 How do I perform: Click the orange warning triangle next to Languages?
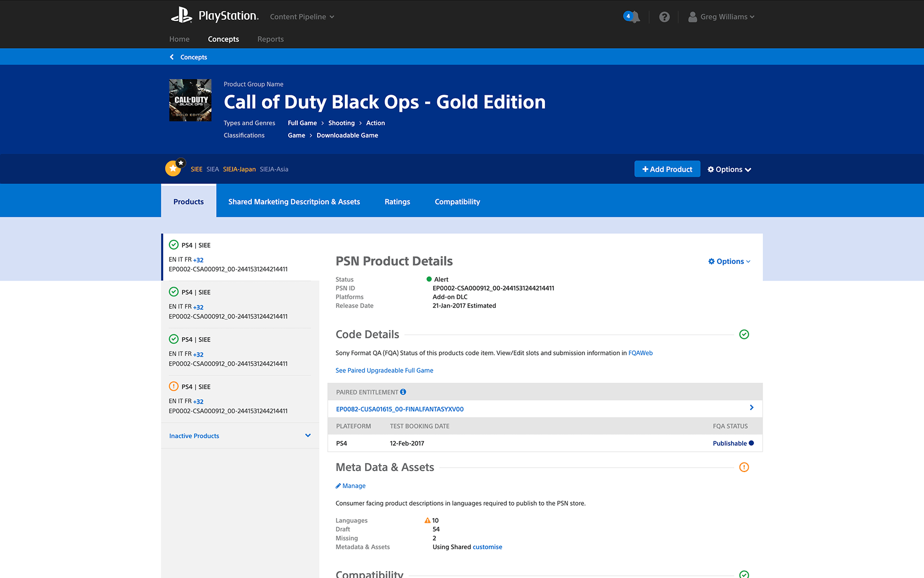[427, 520]
